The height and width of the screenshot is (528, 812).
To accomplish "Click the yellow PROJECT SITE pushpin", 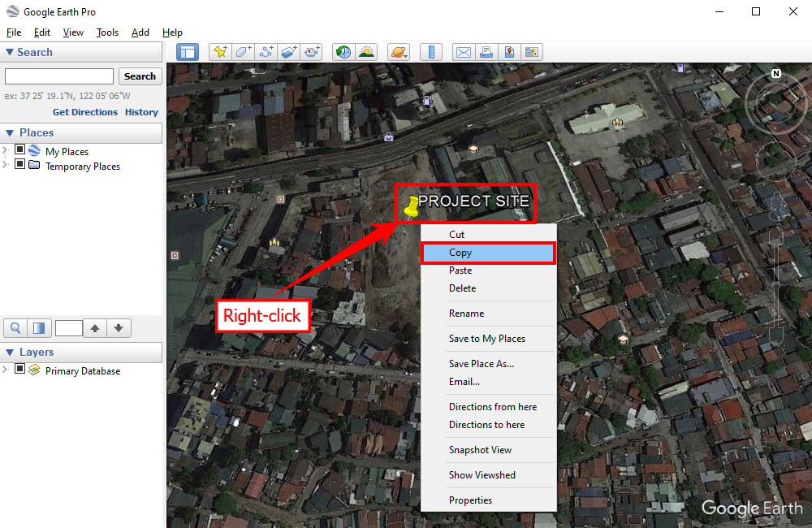I will click(x=411, y=206).
